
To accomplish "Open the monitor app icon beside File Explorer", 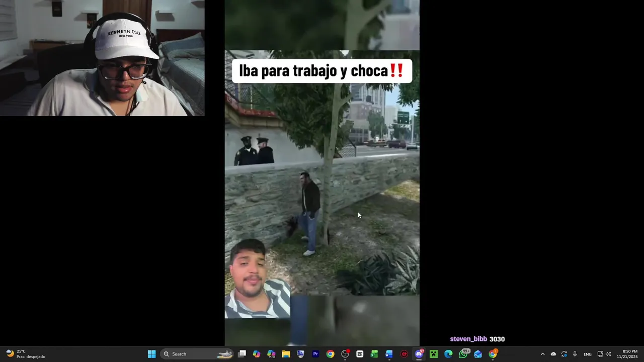I will tap(300, 354).
